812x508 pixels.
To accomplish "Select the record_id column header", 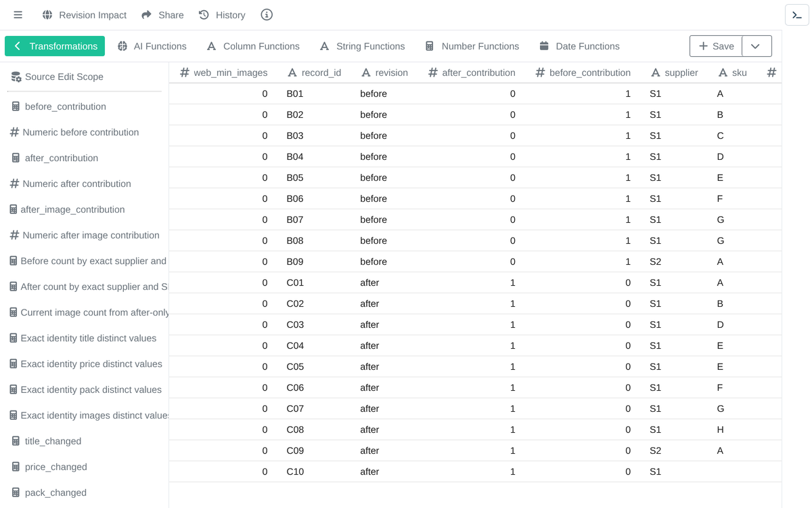I will click(x=315, y=72).
